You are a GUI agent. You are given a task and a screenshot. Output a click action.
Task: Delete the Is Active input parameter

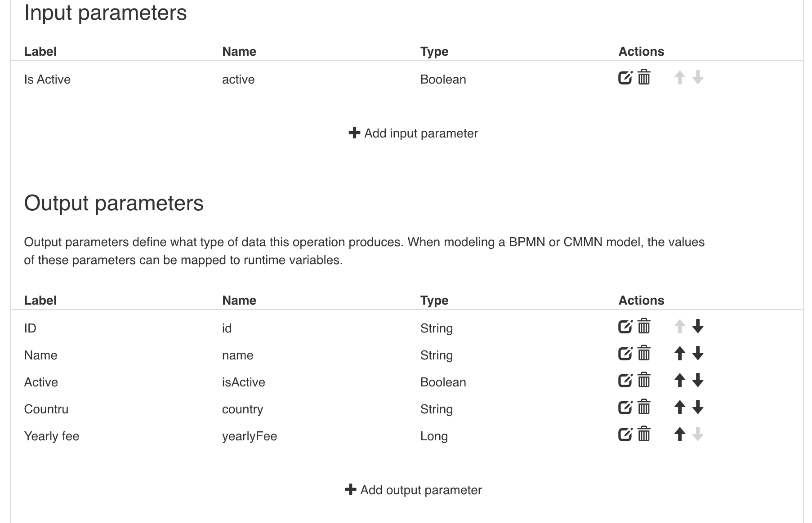click(643, 77)
